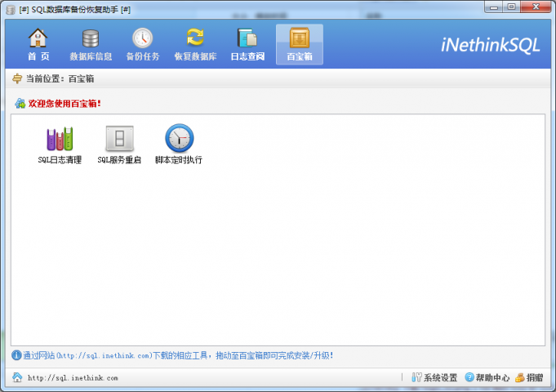Click the 捐赠 donate button

529,378
